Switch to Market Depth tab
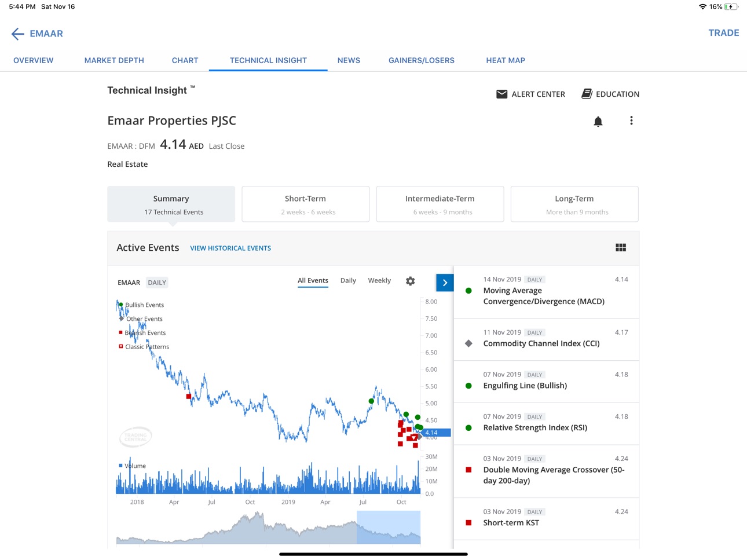This screenshot has height=560, width=747. tap(114, 60)
